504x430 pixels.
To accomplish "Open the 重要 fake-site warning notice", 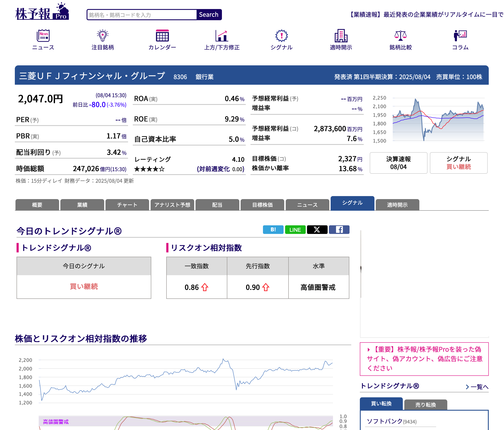I will click(x=424, y=359).
